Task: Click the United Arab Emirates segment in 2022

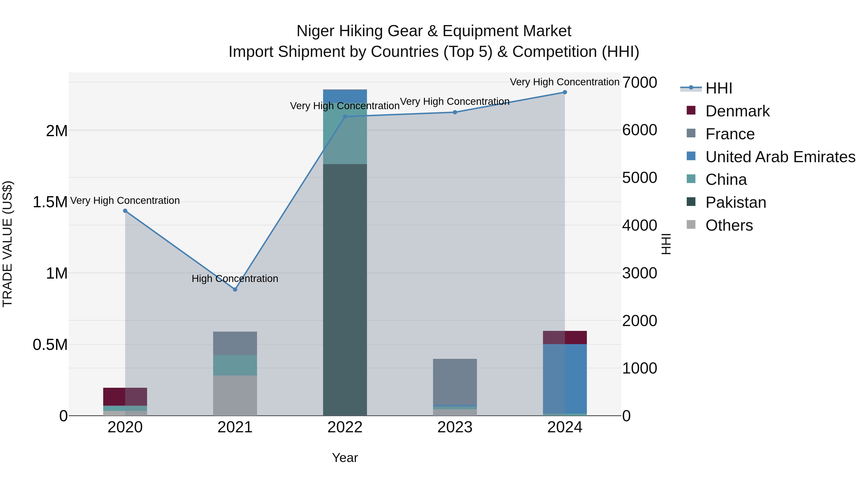Action: point(345,96)
